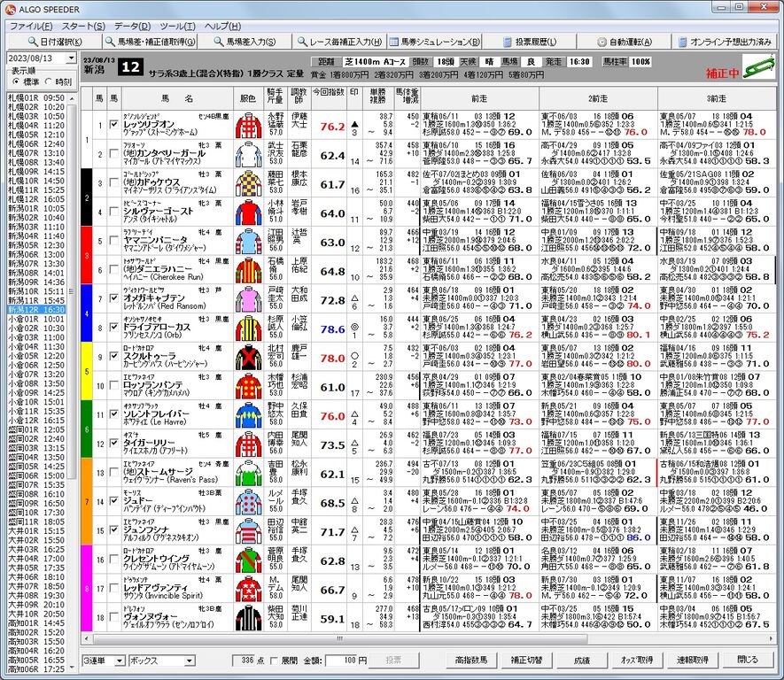This screenshot has width=784, height=680.
Task: Click the 高指数馬 button
Action: coord(471,660)
